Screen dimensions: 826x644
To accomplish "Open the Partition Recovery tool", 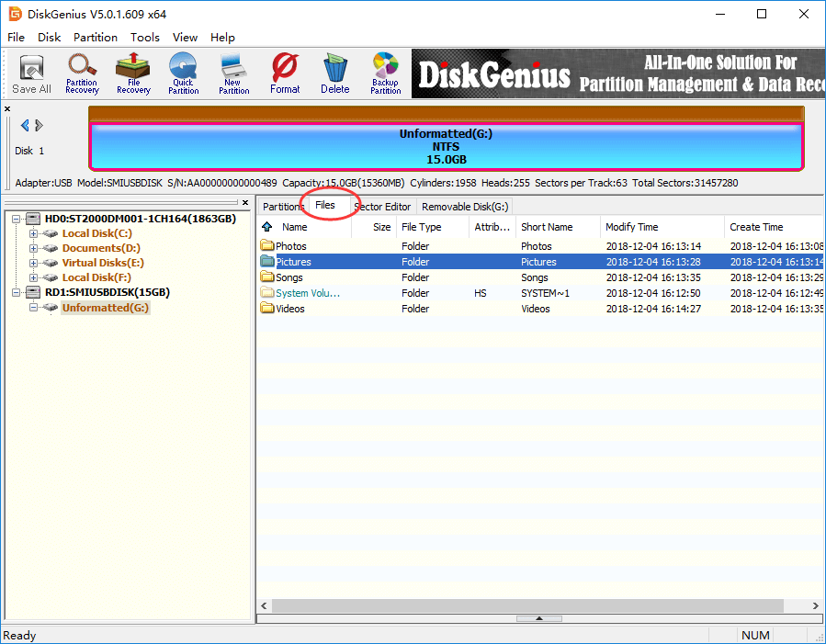I will (82, 74).
